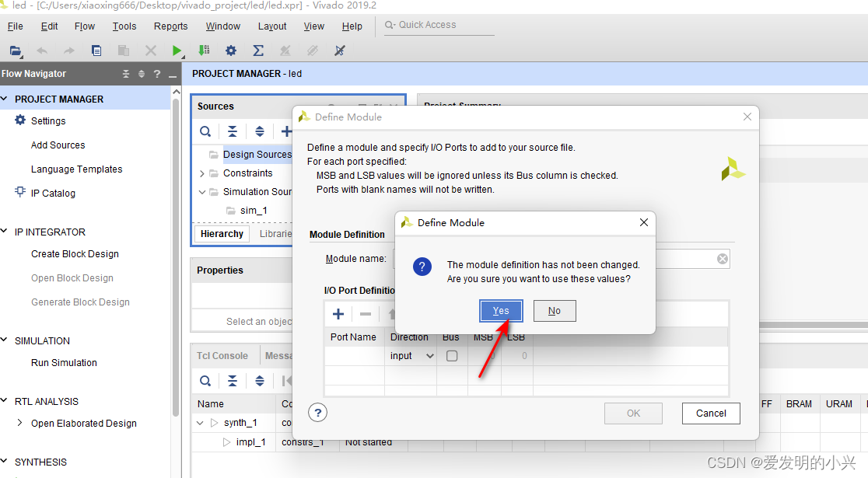The image size is (868, 478).
Task: Click the Open Project toolbar icon
Action: point(16,51)
